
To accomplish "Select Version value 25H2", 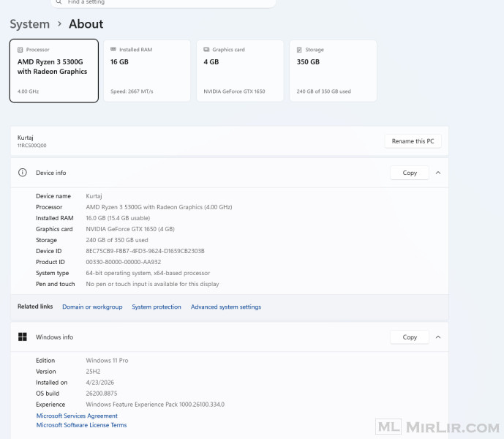I will click(93, 372).
